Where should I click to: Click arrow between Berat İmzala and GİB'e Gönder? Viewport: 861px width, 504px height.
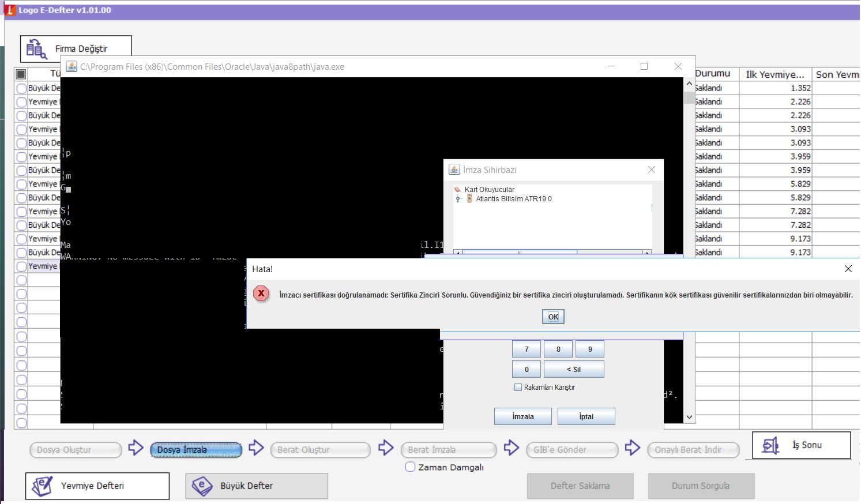pyautogui.click(x=512, y=448)
